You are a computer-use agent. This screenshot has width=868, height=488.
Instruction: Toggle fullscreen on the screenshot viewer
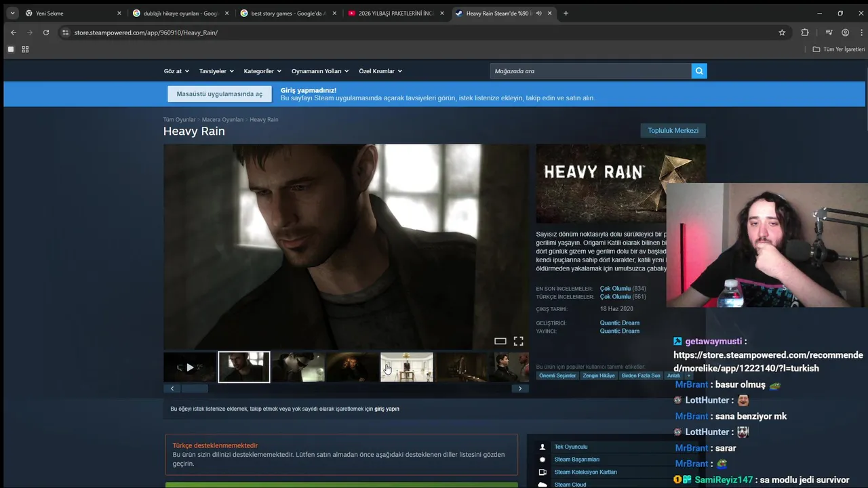[x=518, y=341]
